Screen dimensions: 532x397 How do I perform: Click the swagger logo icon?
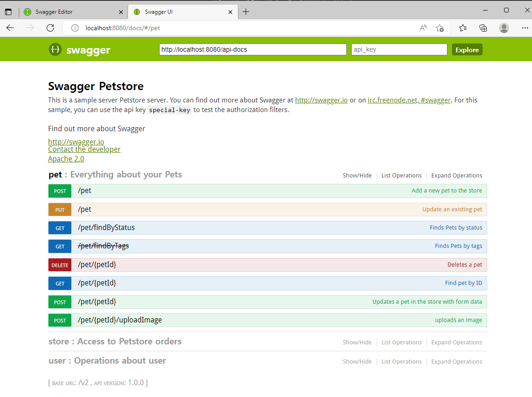[x=55, y=49]
